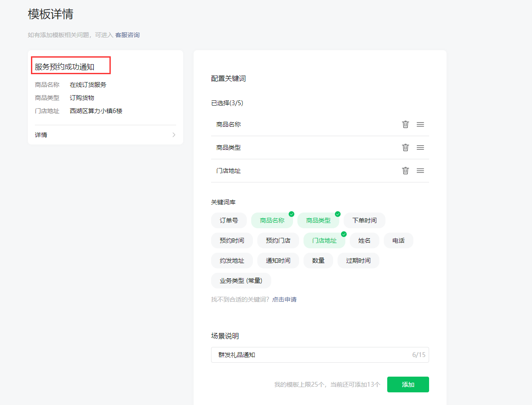Screen dimensions: 532x405
Task: Select the 订单号 keyword tag
Action: click(228, 220)
